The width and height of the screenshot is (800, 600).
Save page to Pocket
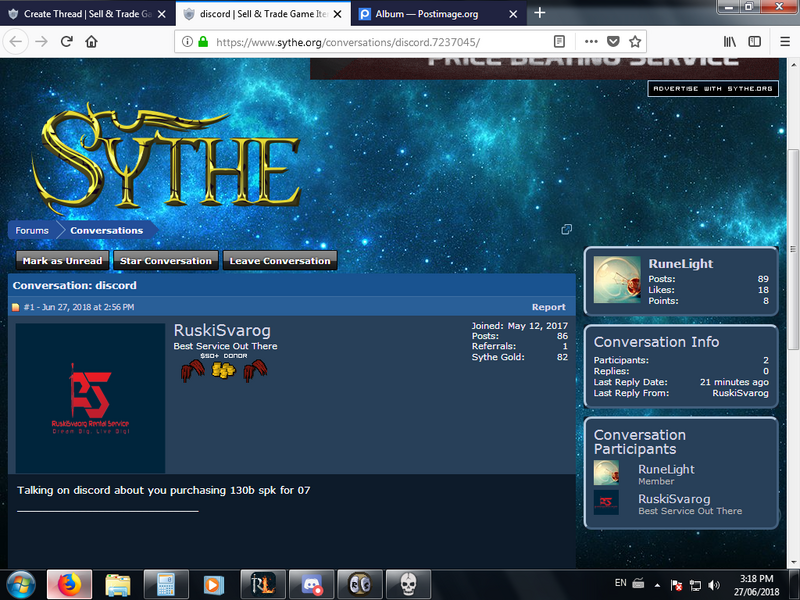[613, 41]
